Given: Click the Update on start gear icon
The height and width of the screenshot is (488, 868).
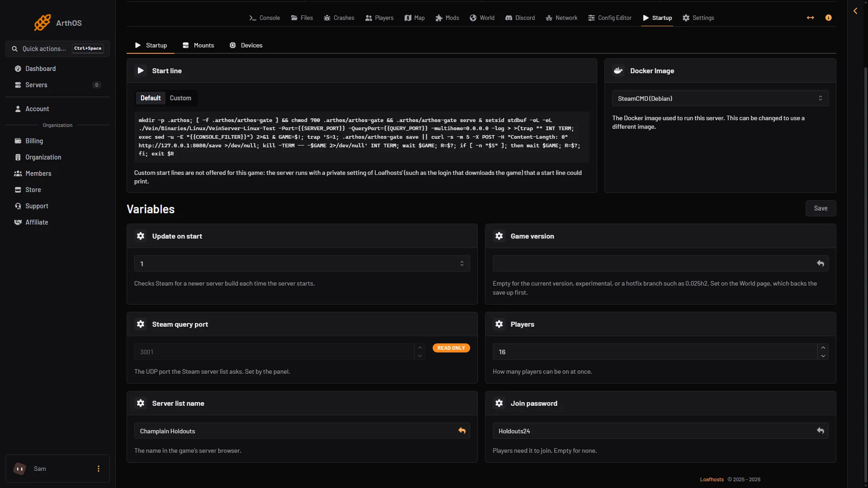Looking at the screenshot, I should pyautogui.click(x=141, y=236).
